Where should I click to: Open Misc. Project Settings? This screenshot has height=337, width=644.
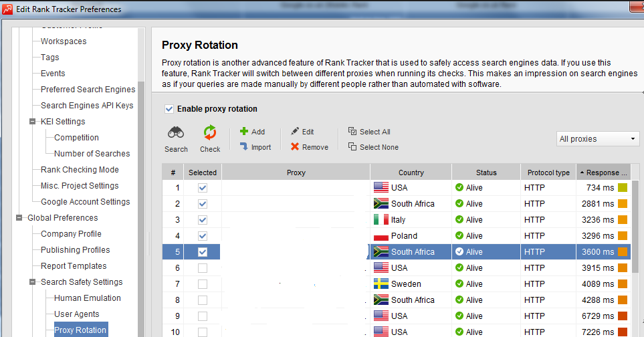[x=80, y=185]
